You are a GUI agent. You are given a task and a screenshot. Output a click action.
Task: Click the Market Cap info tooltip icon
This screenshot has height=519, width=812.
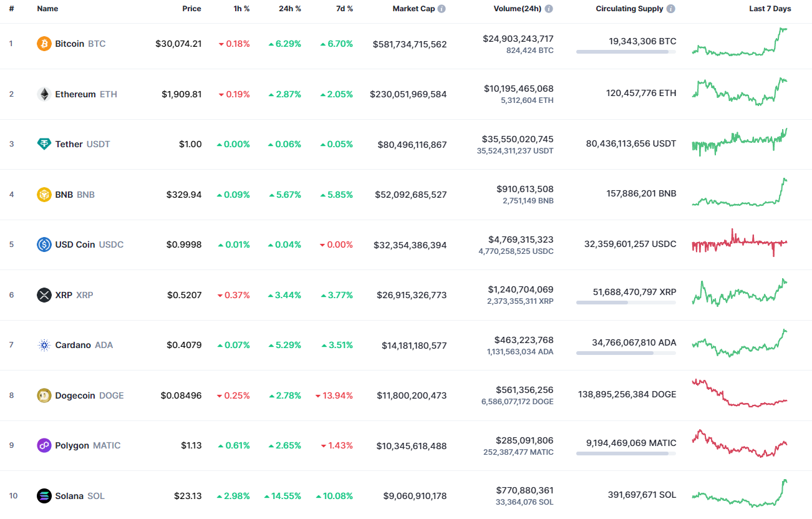(442, 9)
